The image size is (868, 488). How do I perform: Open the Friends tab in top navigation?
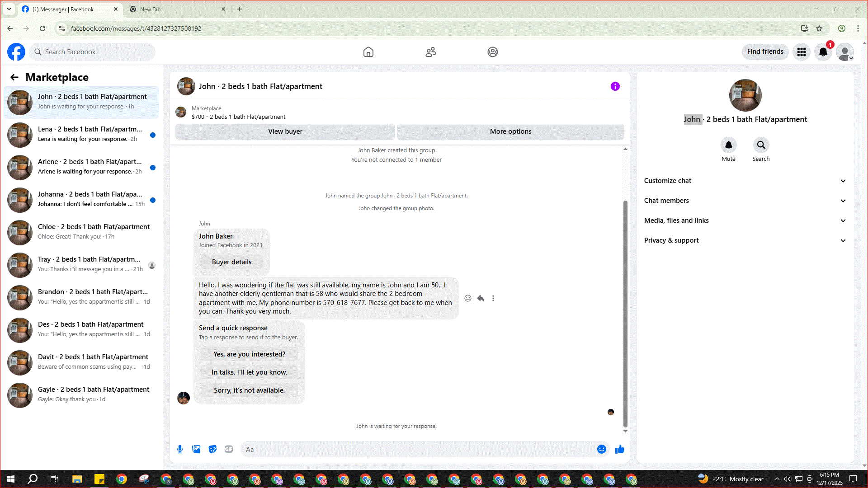[x=430, y=52]
